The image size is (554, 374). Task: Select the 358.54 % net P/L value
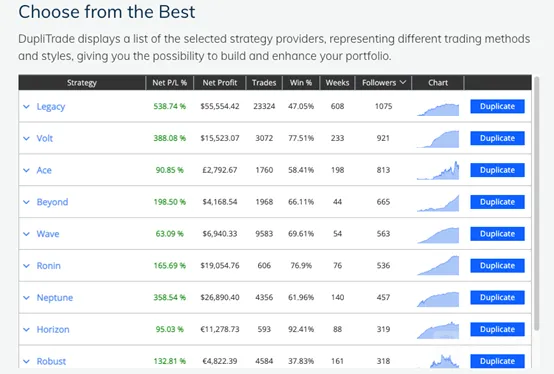click(170, 297)
